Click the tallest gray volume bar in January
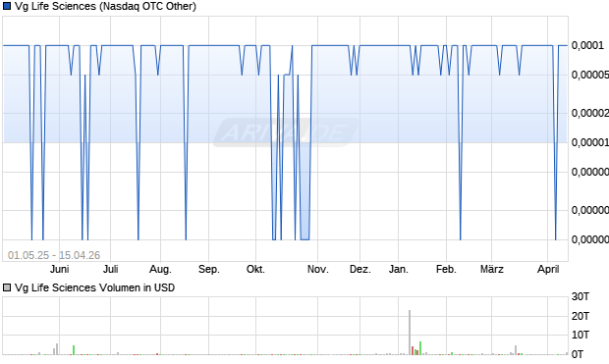This screenshot has width=609, height=364. tap(410, 333)
